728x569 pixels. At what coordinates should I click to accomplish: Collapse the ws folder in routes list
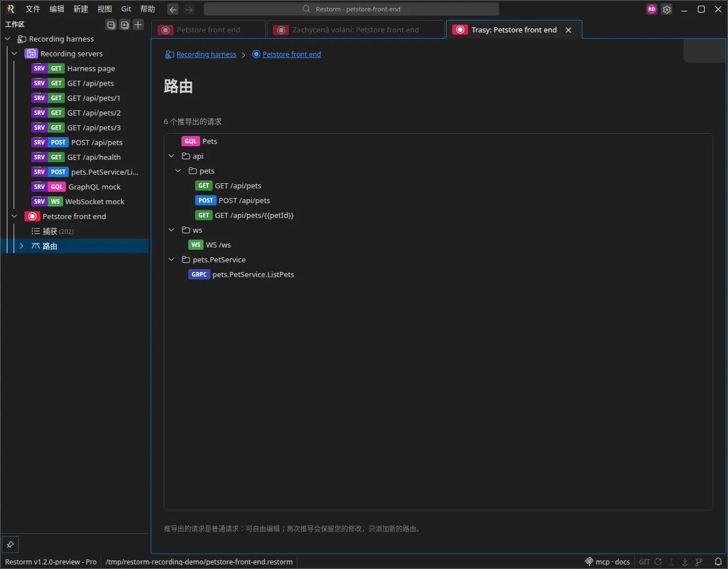click(x=172, y=230)
